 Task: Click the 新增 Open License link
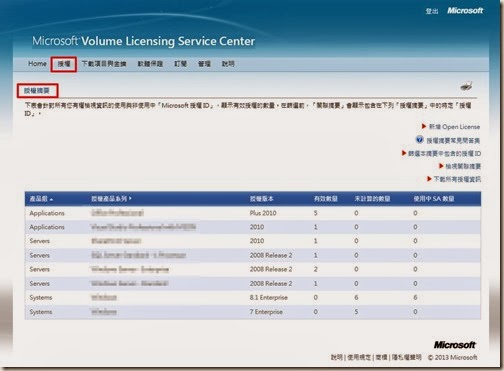(454, 127)
